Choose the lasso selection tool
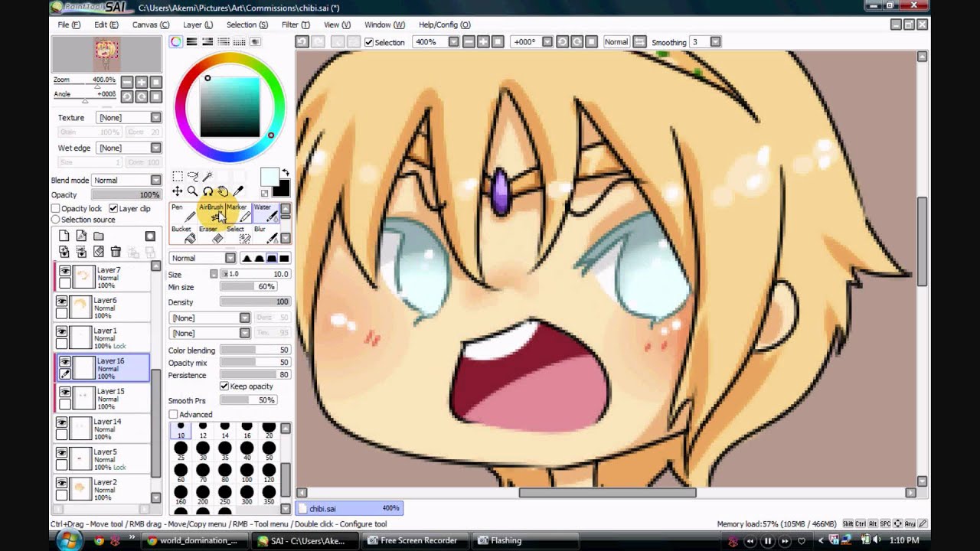Image resolution: width=980 pixels, height=551 pixels. click(192, 176)
